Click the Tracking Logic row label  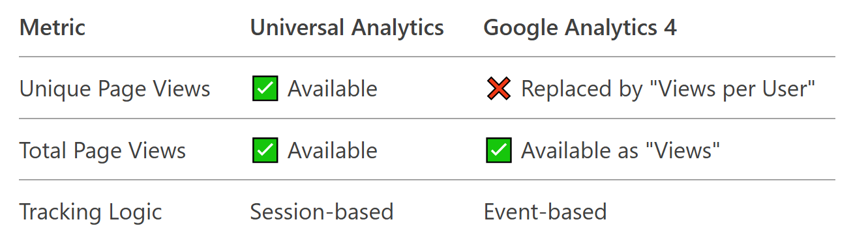coord(91,212)
